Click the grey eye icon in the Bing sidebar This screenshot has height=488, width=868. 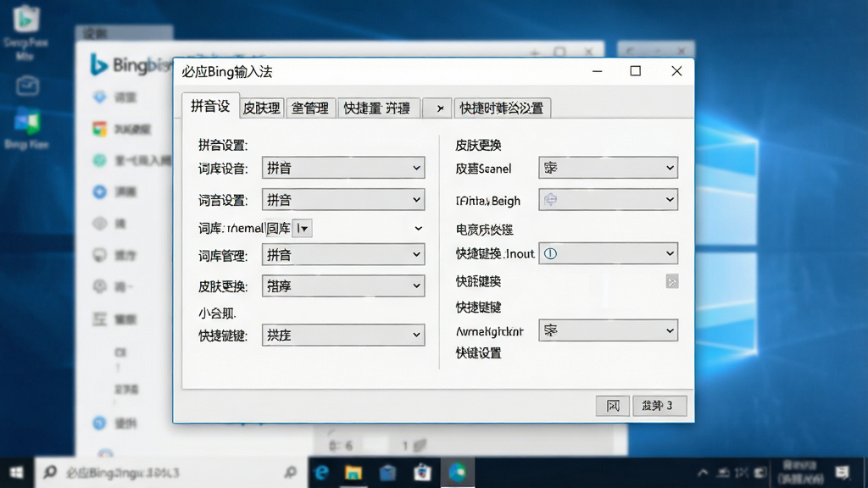(100, 224)
